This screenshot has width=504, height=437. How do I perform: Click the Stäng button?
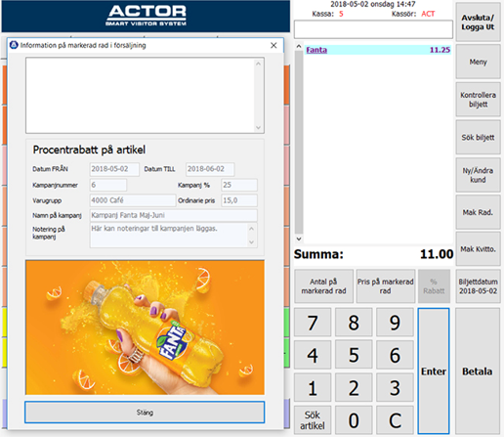pos(145,413)
